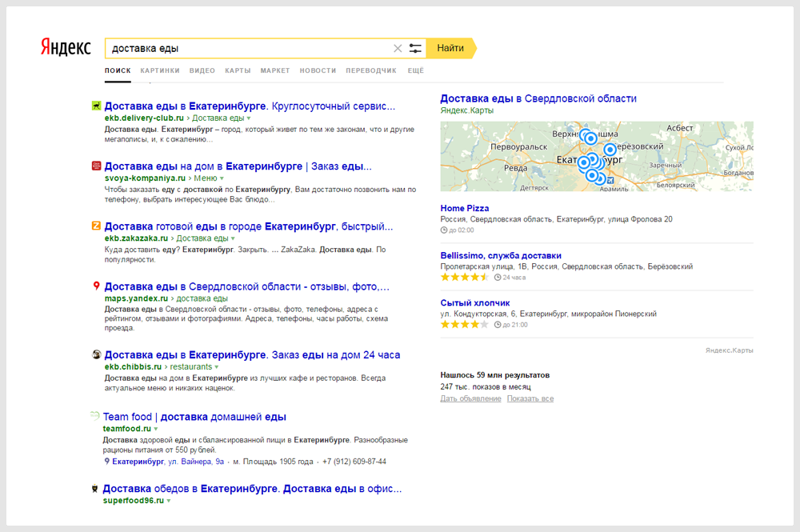800x532 pixels.
Task: Click svoya-kompaniya red favicon
Action: pyautogui.click(x=97, y=166)
